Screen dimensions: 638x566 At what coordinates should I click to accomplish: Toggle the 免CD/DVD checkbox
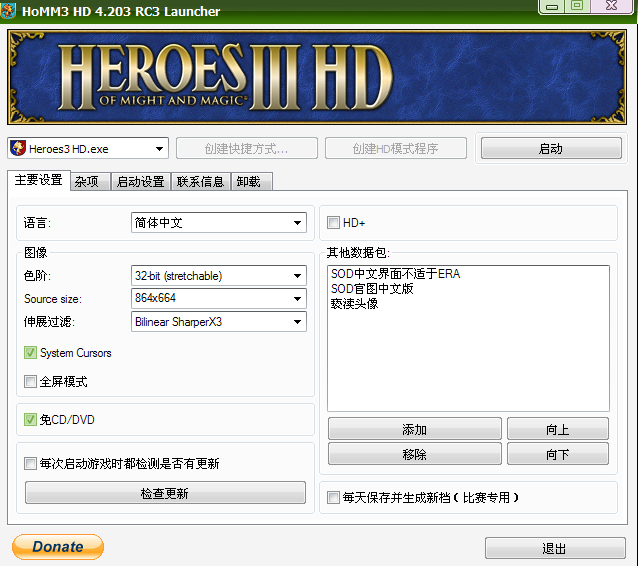(x=30, y=420)
